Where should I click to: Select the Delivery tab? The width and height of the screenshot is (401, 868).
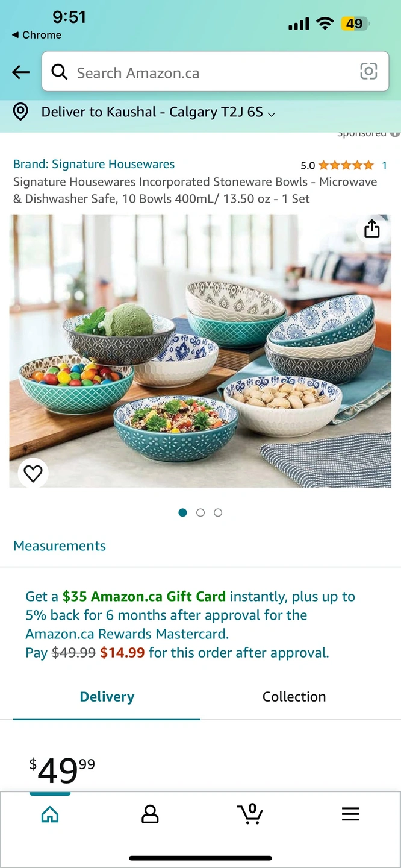point(107,697)
